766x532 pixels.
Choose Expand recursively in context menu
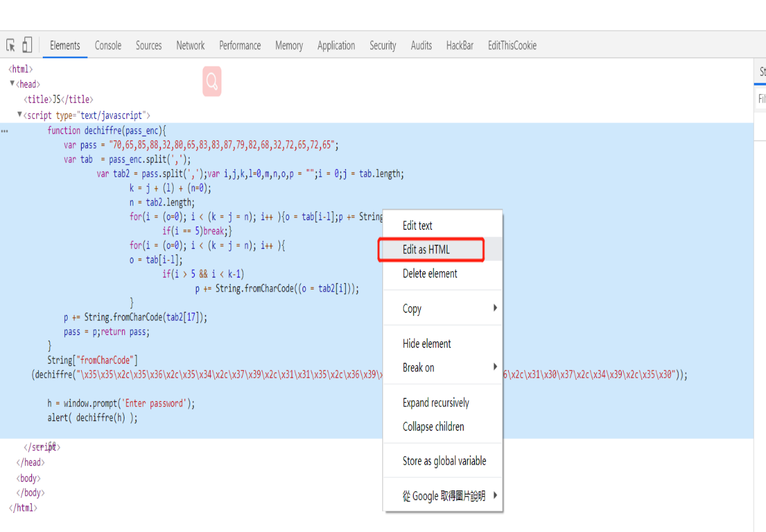(442, 403)
